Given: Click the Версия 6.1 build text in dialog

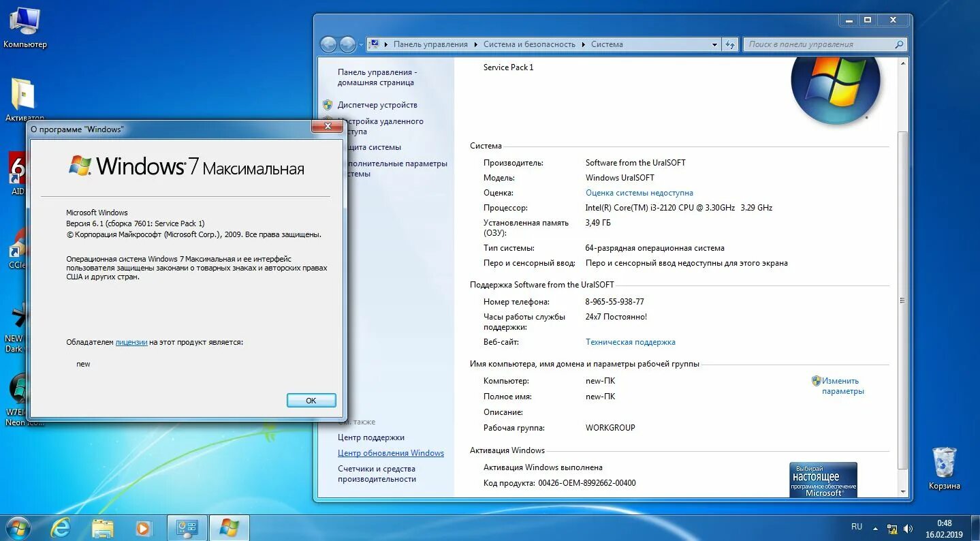Looking at the screenshot, I should [135, 223].
